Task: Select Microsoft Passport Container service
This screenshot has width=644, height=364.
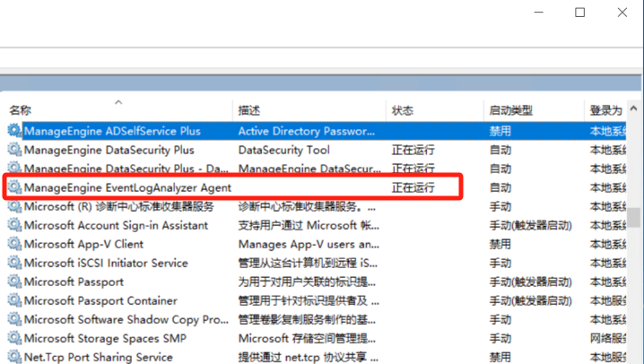Action: tap(100, 301)
